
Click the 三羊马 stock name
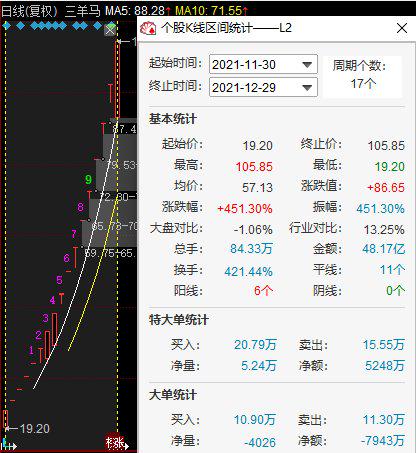point(82,11)
